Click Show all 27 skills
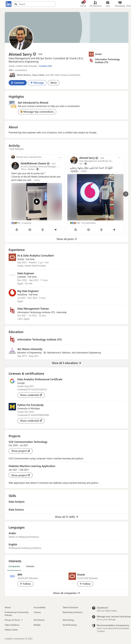 tap(66, 517)
